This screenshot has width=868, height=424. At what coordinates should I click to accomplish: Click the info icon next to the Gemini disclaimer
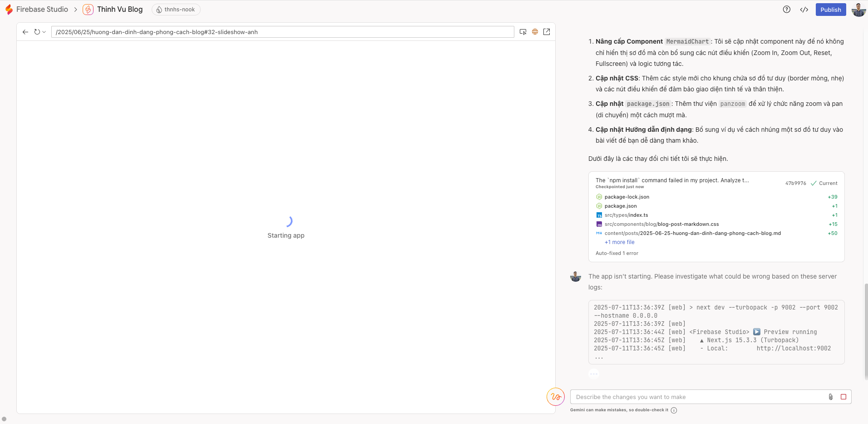point(674,410)
